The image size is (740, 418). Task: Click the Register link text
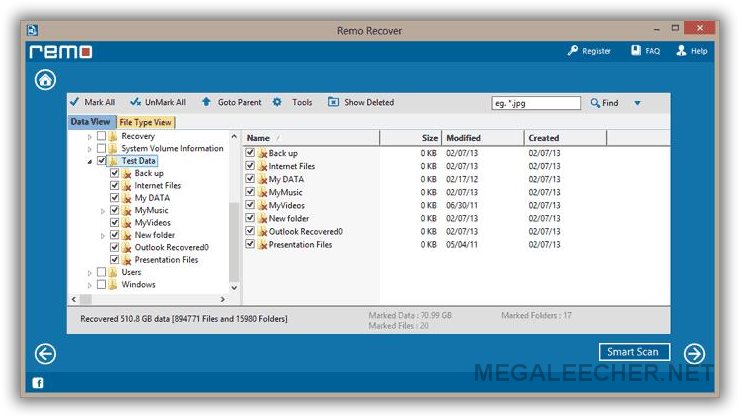(597, 50)
